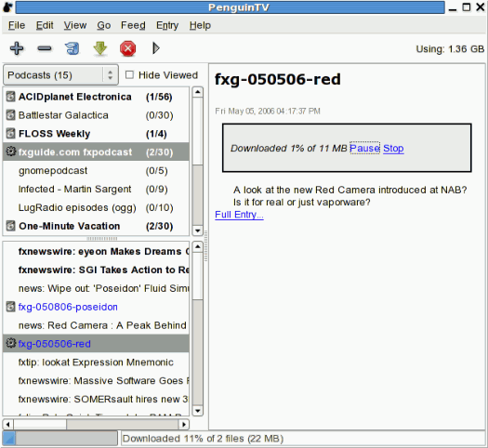
Task: Click the media icon beside FLOSS Weekly
Action: click(x=10, y=134)
